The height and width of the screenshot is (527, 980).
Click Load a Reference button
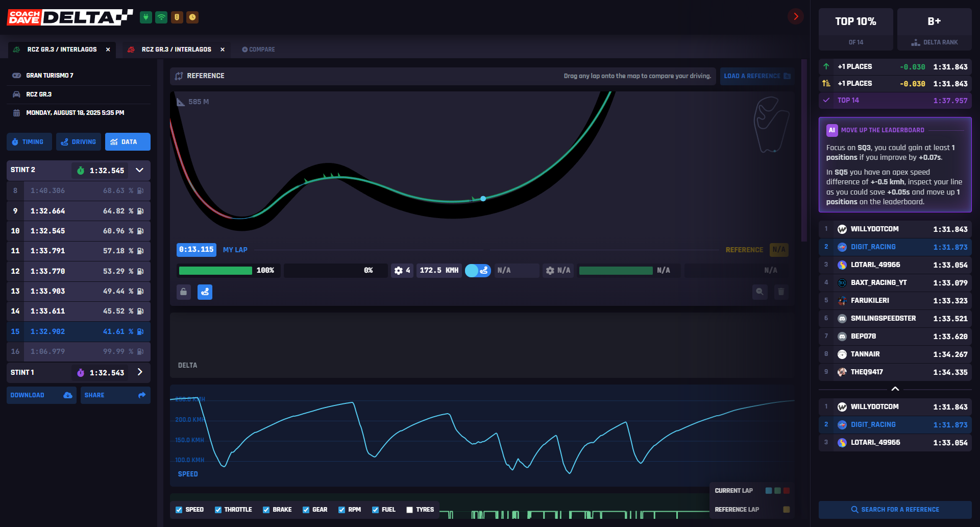click(x=757, y=76)
